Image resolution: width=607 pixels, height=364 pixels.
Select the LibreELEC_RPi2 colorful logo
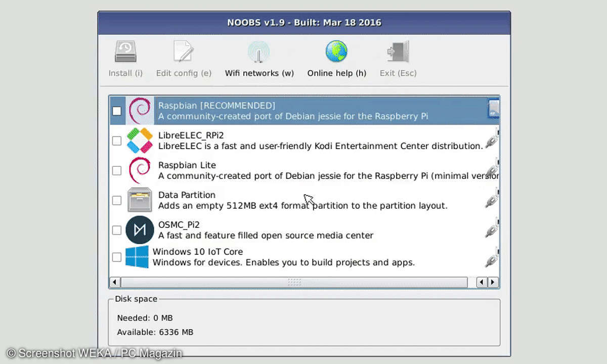click(x=140, y=141)
